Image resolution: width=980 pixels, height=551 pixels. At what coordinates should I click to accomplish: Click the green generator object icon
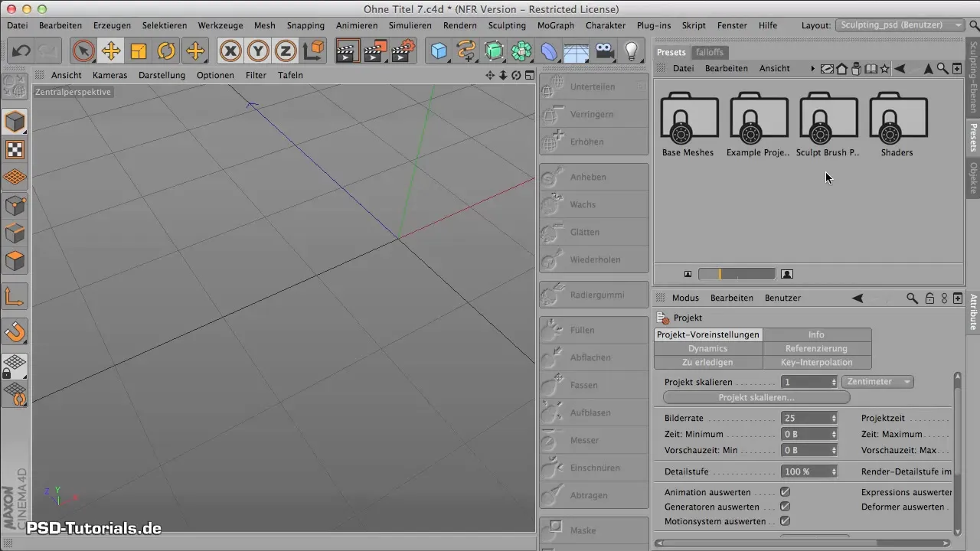494,51
